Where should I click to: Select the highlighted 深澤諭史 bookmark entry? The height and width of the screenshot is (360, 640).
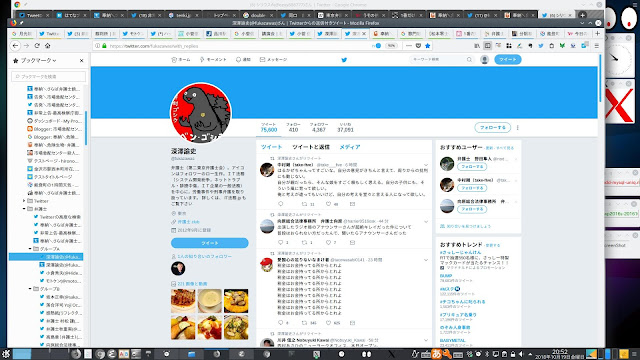[46, 257]
